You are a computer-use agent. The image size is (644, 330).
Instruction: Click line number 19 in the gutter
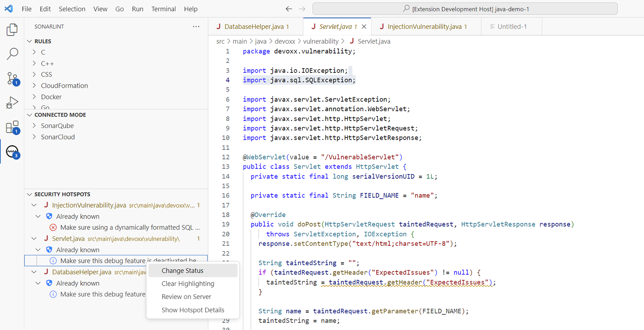click(226, 224)
